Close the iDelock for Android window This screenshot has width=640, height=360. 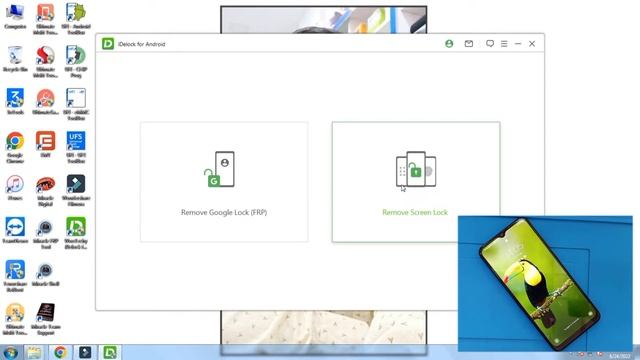(532, 44)
